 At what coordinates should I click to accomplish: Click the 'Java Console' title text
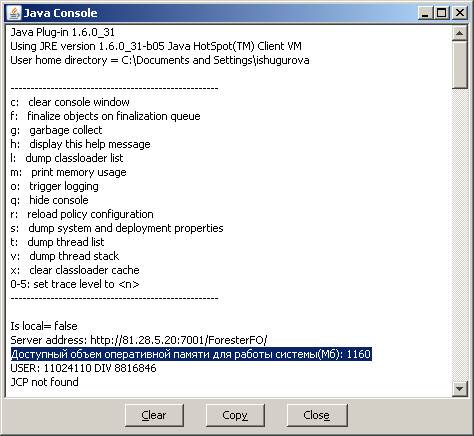point(60,13)
